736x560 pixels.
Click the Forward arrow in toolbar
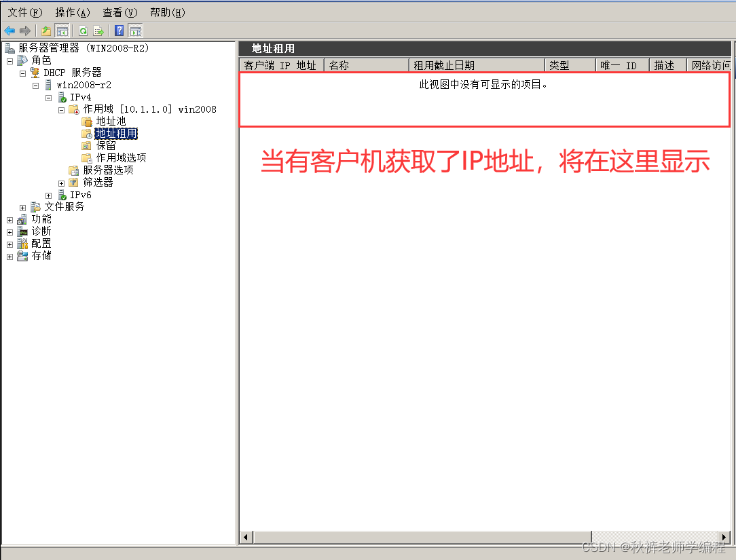[x=25, y=31]
